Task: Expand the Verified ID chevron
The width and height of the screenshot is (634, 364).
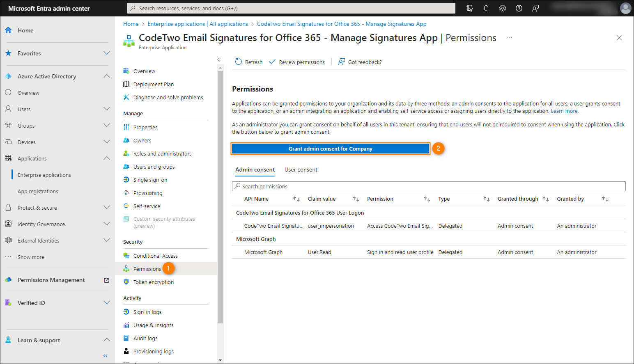Action: click(x=107, y=302)
